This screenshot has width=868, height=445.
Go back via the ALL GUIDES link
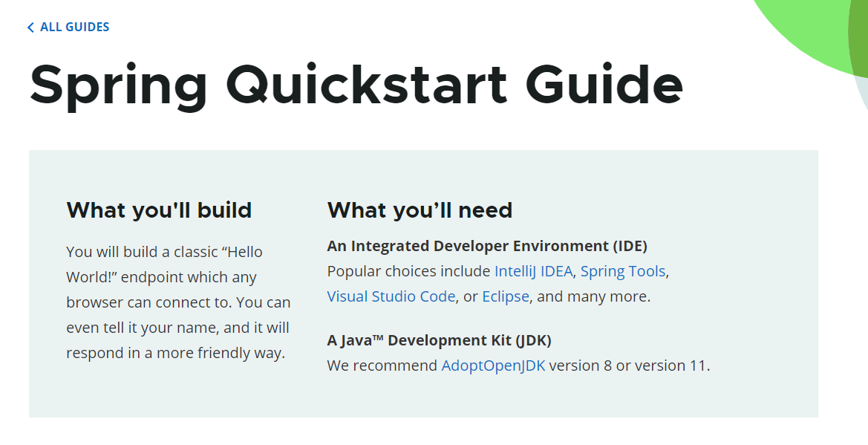[68, 27]
